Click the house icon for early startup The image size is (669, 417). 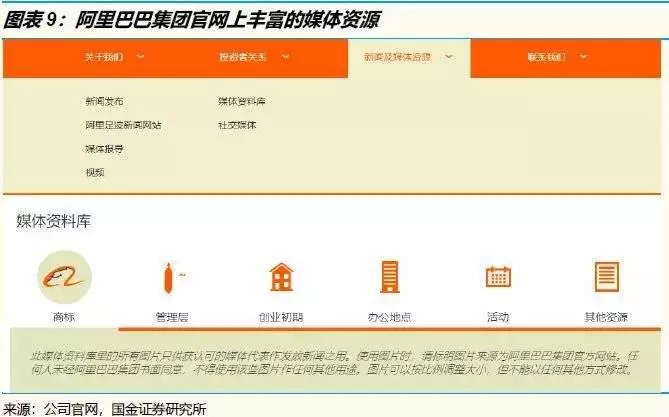(x=282, y=277)
